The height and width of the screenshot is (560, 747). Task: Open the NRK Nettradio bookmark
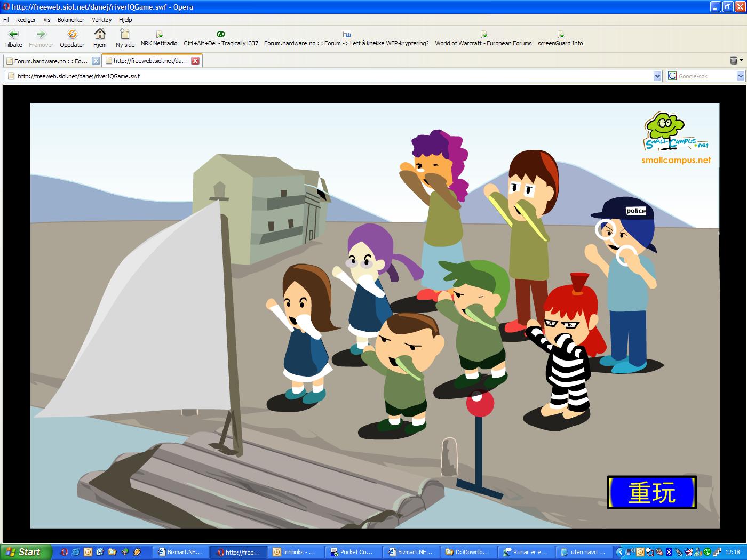(159, 39)
